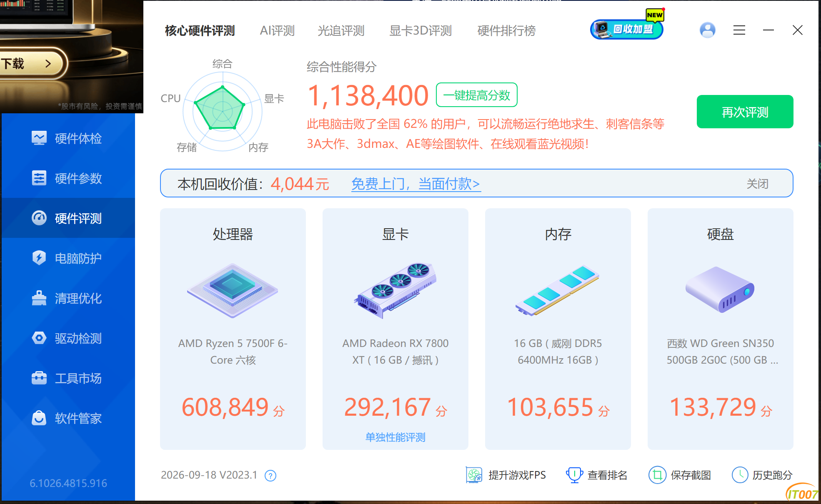Click the WD Green SN350 drive text
The width and height of the screenshot is (821, 504).
point(722,352)
